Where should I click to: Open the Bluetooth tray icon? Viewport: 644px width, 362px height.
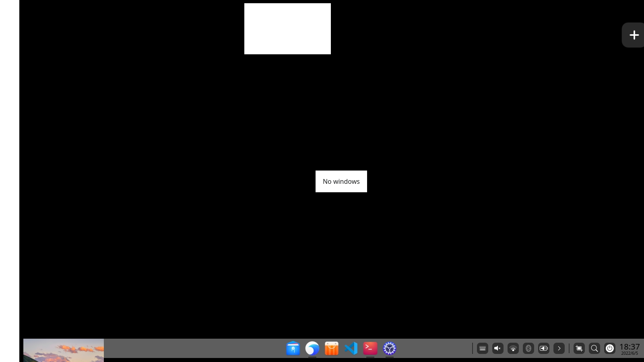coord(528,348)
